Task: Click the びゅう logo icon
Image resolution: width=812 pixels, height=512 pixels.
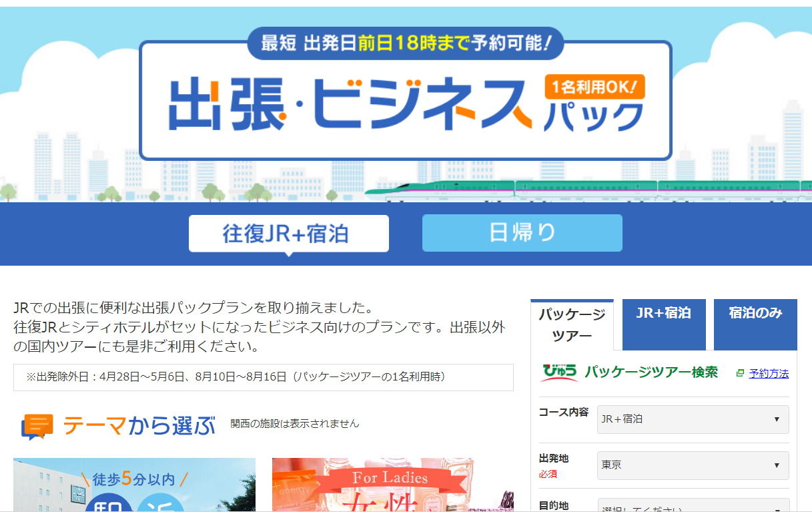Action: tap(559, 372)
